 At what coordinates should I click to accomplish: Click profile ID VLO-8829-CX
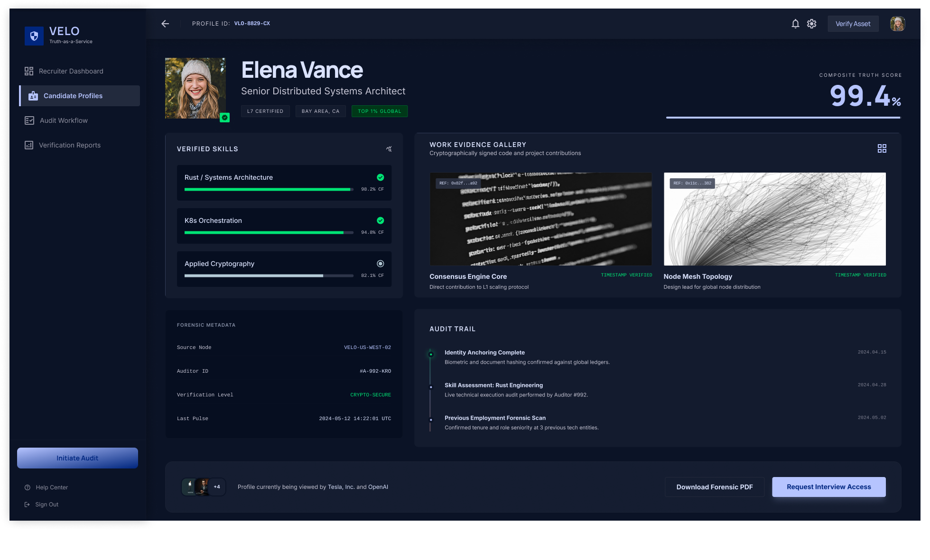tap(252, 24)
